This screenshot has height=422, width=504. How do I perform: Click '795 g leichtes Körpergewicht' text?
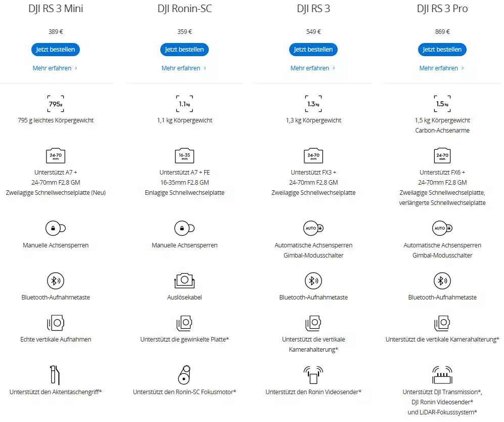pyautogui.click(x=56, y=120)
